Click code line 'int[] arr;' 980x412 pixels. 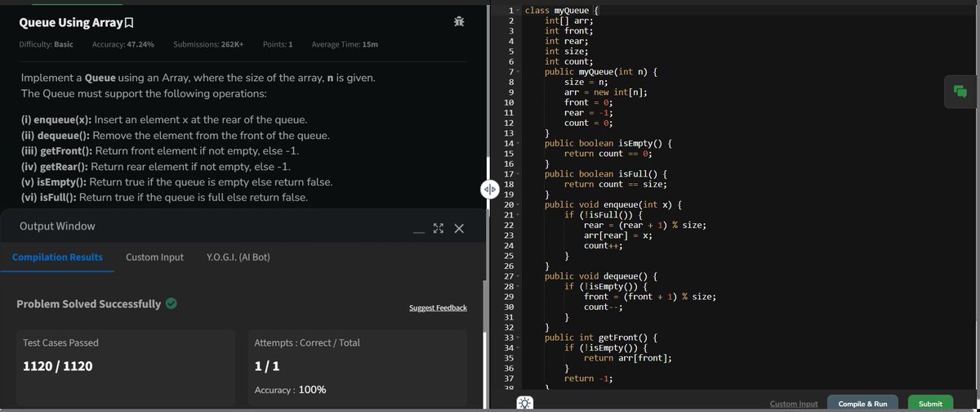click(x=570, y=20)
